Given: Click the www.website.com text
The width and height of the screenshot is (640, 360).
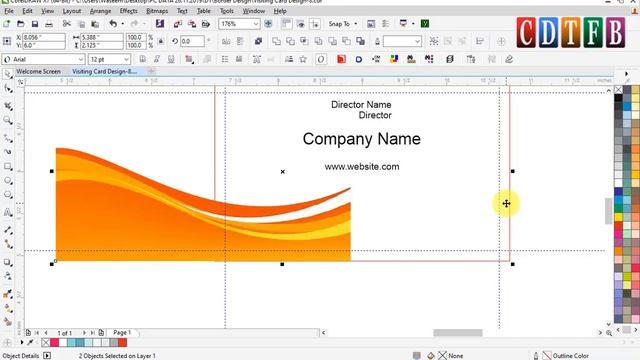Looking at the screenshot, I should click(362, 167).
